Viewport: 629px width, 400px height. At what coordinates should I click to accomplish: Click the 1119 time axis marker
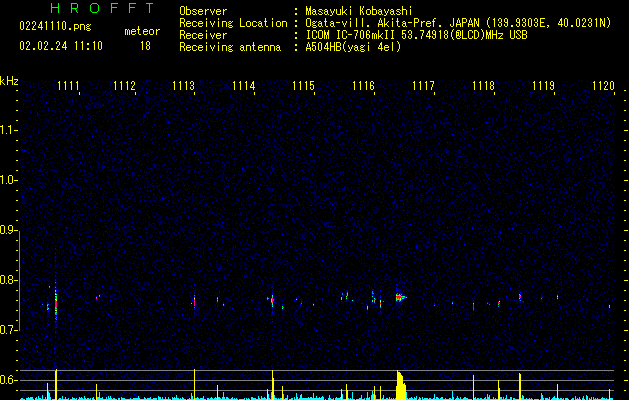coord(543,86)
